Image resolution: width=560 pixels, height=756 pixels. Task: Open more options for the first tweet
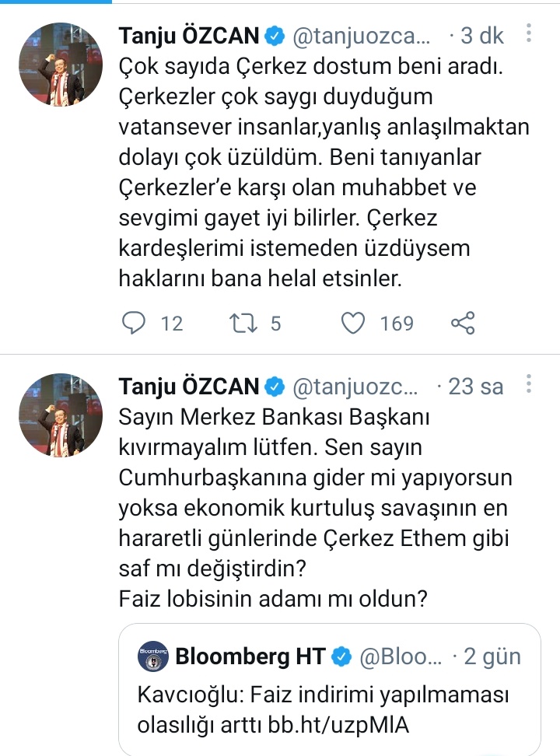point(529,36)
